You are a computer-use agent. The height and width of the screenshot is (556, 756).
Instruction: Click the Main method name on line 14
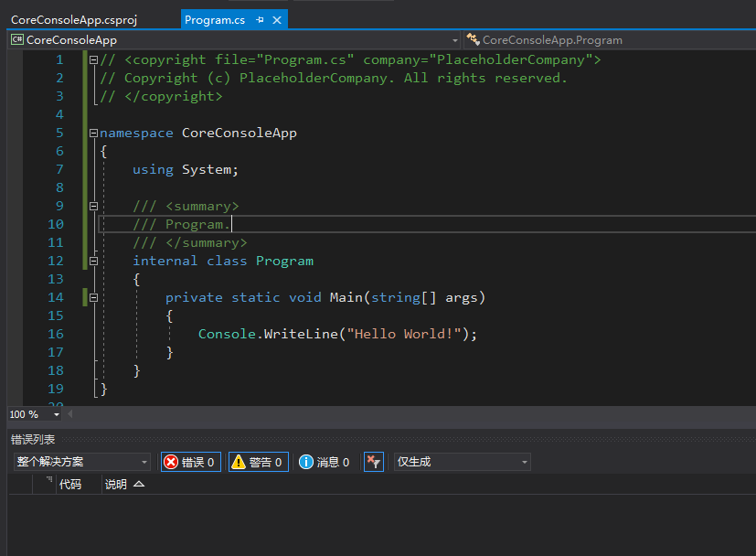point(346,297)
